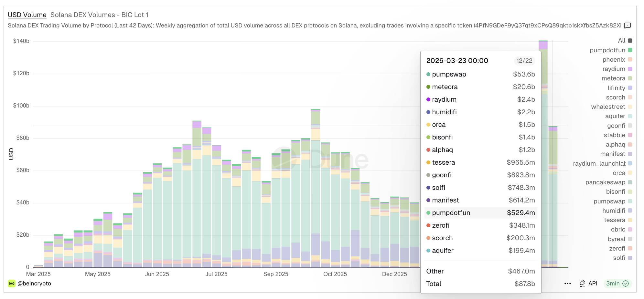This screenshot has width=644, height=299.
Task: Click the raydium purple color swatch
Action: click(x=629, y=69)
